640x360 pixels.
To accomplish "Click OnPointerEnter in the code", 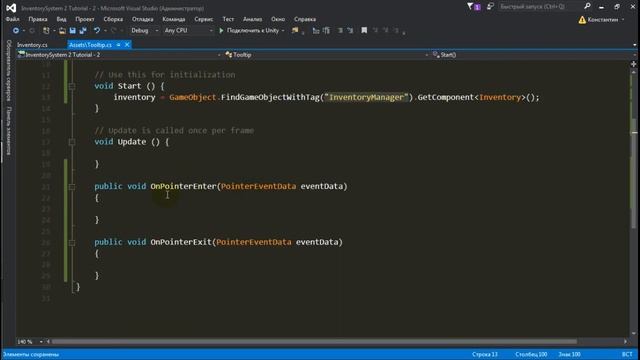I will click(x=183, y=187).
